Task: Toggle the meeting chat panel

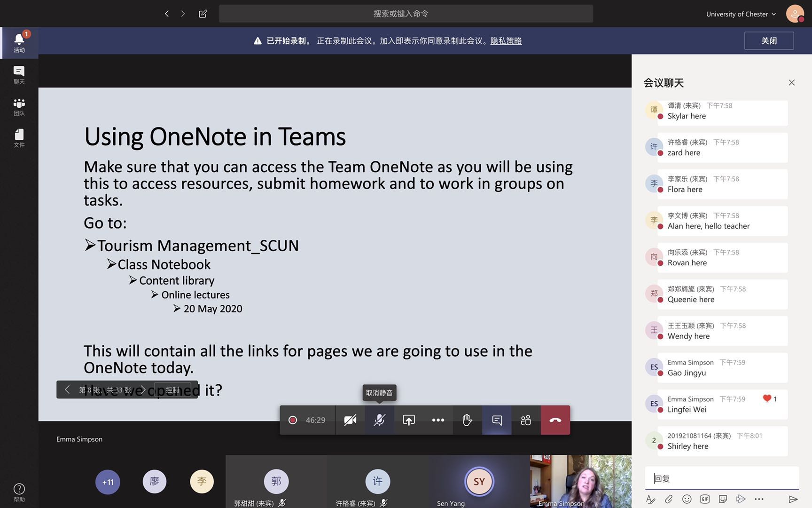Action: tap(497, 420)
